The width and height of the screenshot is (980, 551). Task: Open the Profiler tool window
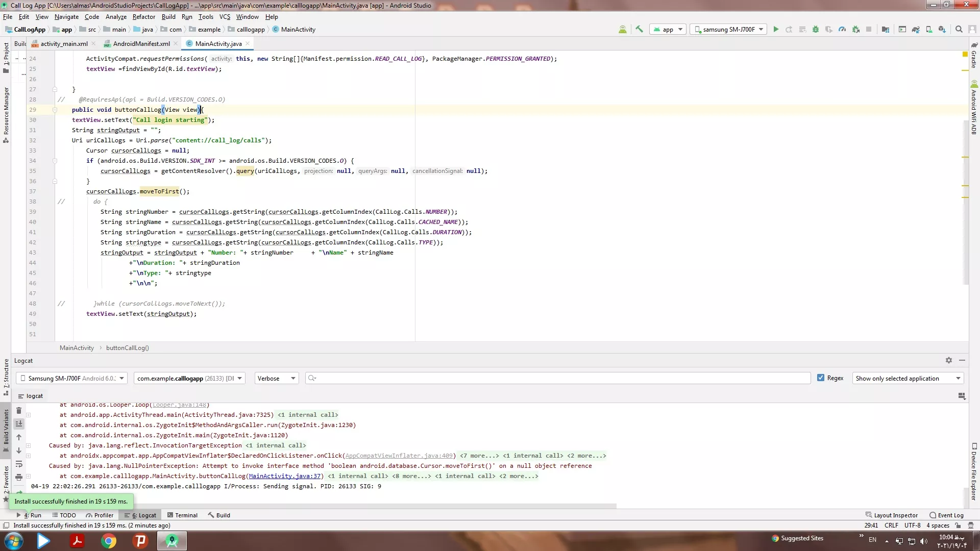[x=100, y=515]
